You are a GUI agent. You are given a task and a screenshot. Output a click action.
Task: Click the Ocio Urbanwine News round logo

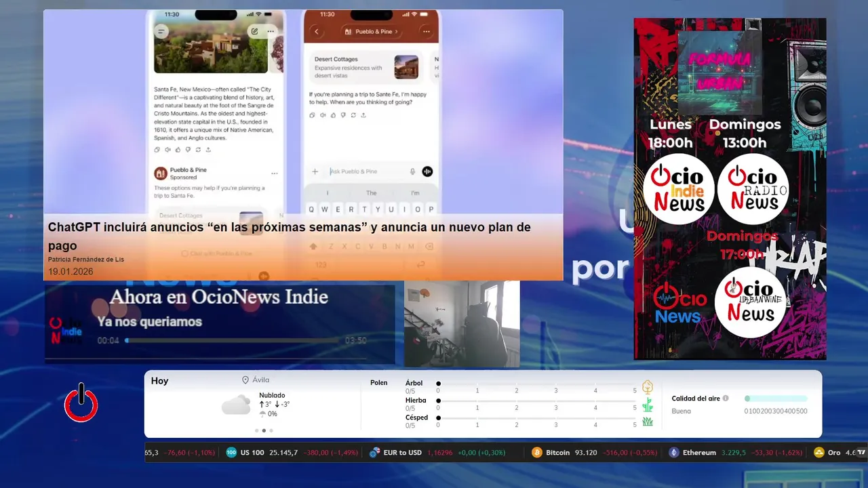(751, 302)
